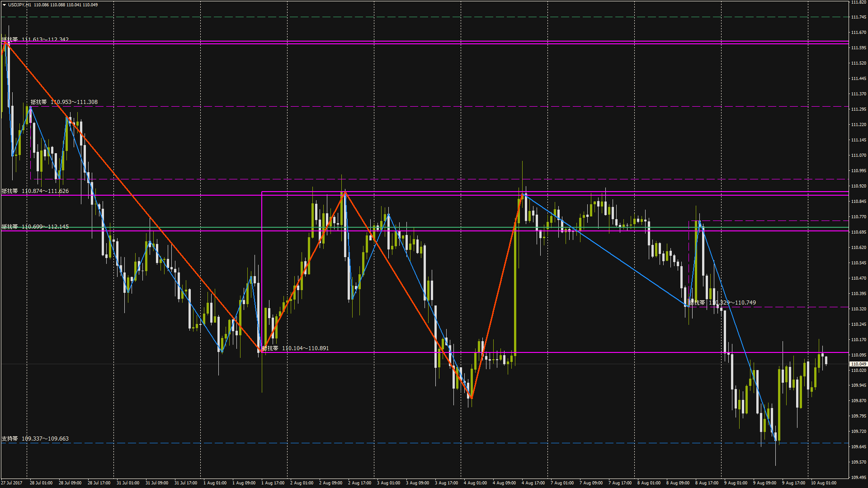The height and width of the screenshot is (488, 868).
Task: Select resistance label 110.874~111.626
Action: (35, 191)
